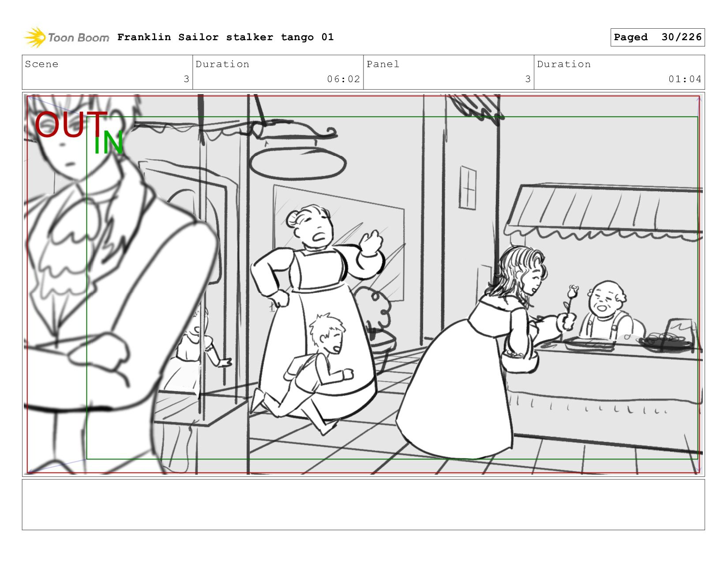This screenshot has width=728, height=563.
Task: Click the red "OUT" camera label
Action: [71, 124]
